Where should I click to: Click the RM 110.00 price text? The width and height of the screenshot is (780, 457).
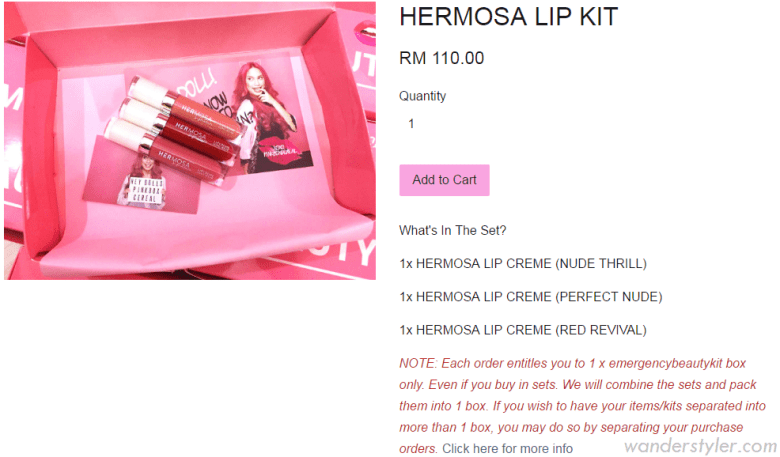[442, 58]
